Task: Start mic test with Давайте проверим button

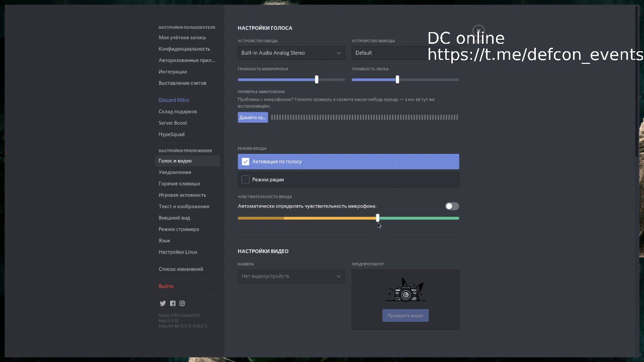Action: [253, 117]
